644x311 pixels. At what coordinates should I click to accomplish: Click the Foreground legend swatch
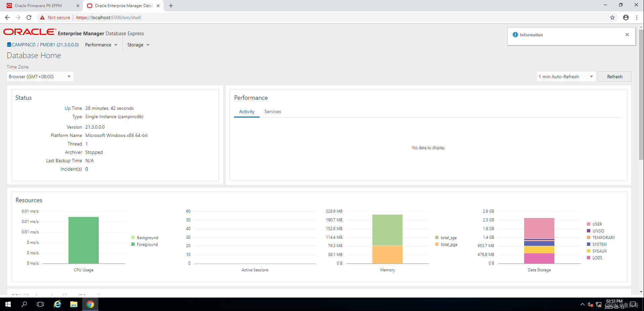point(133,244)
